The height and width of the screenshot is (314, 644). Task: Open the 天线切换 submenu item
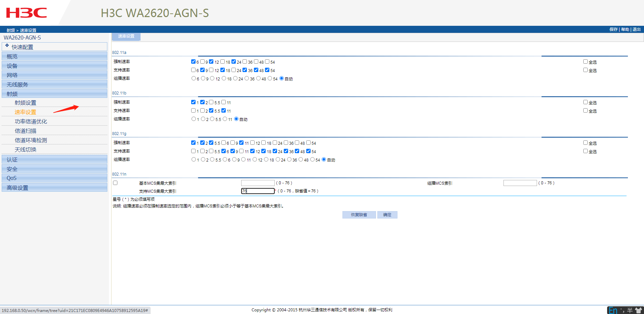[25, 150]
